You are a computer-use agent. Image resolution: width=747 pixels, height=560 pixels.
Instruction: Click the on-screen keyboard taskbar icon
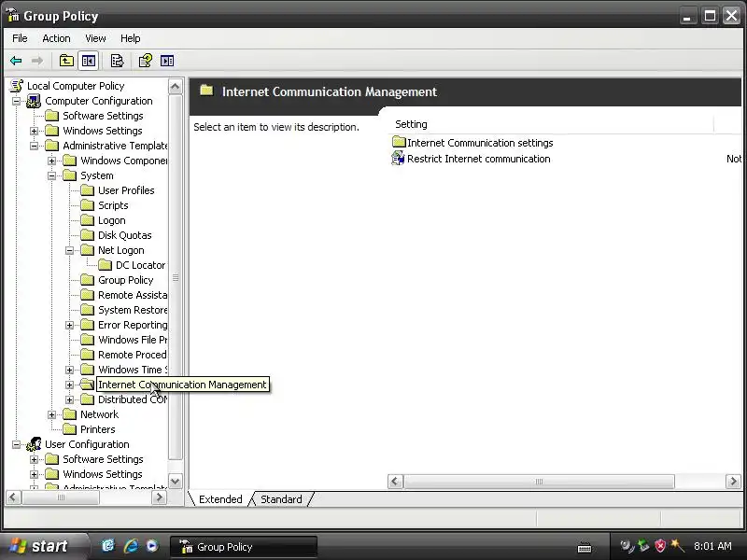585,548
